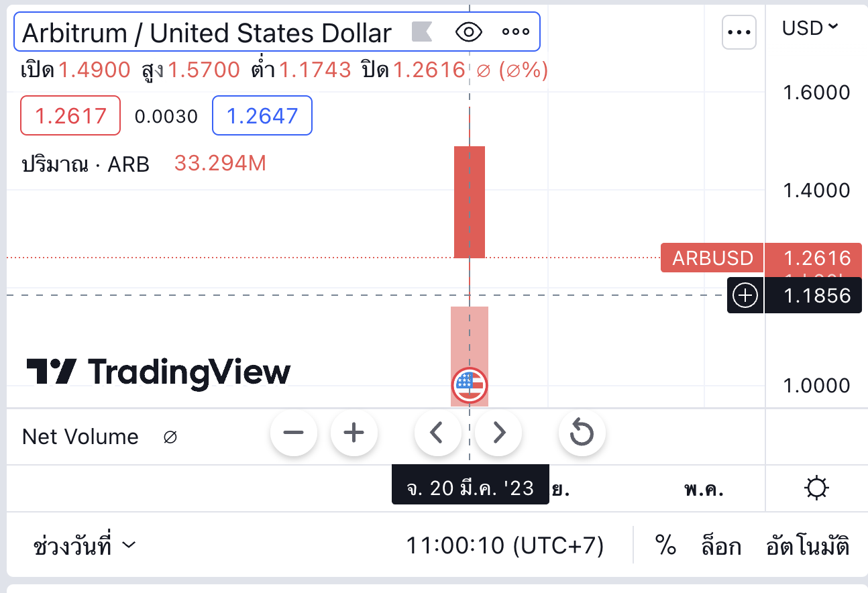Open the date range dropdown ช่วงวันที่

pos(84,546)
